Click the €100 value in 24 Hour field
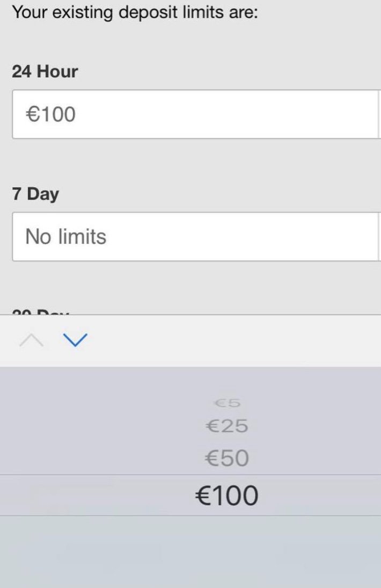 51,114
